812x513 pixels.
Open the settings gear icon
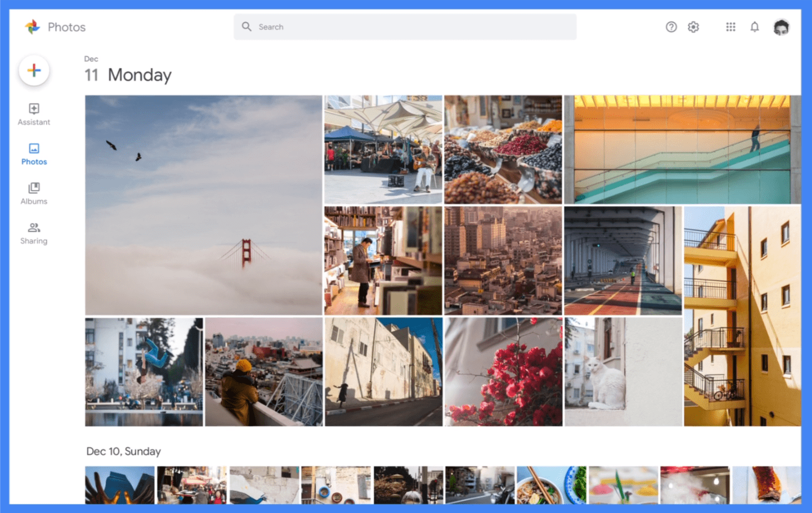(694, 27)
